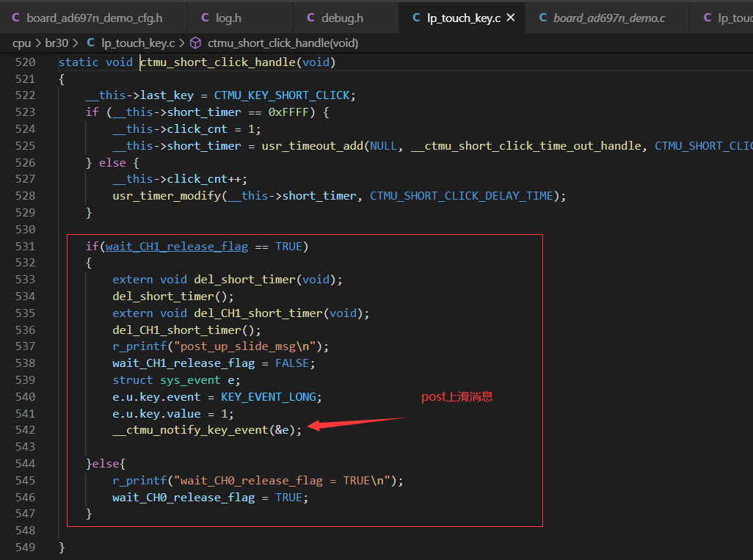This screenshot has width=753, height=560.
Task: Click the 0xFFFF literal on line 523
Action: point(288,112)
